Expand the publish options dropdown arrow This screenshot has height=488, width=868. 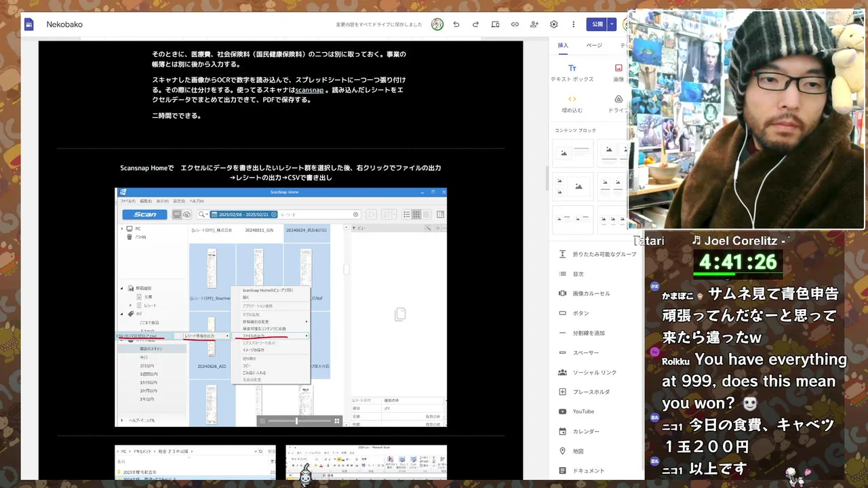click(612, 24)
